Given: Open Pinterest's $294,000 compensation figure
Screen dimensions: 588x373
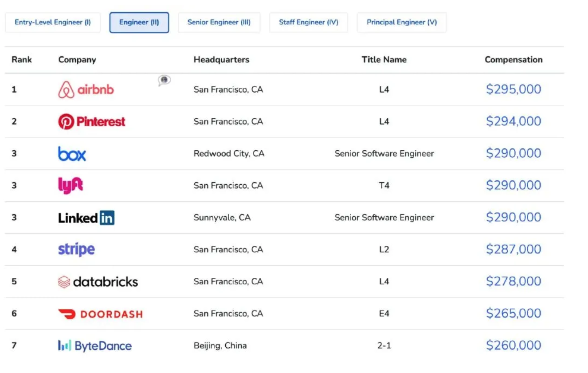Looking at the screenshot, I should tap(514, 121).
